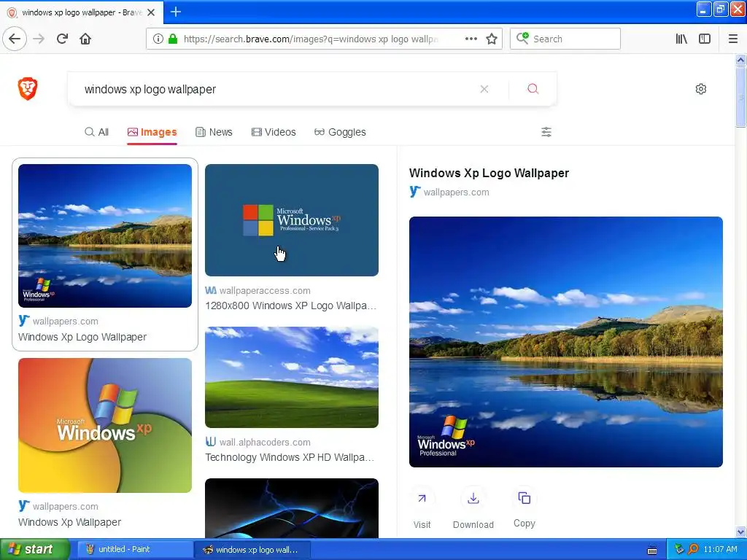747x560 pixels.
Task: Click the system tray magnifier icon
Action: coord(693,549)
